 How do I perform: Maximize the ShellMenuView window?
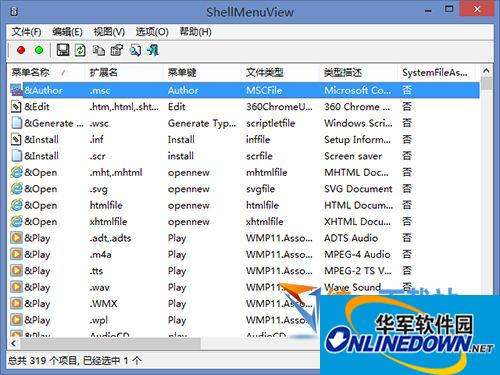(449, 9)
